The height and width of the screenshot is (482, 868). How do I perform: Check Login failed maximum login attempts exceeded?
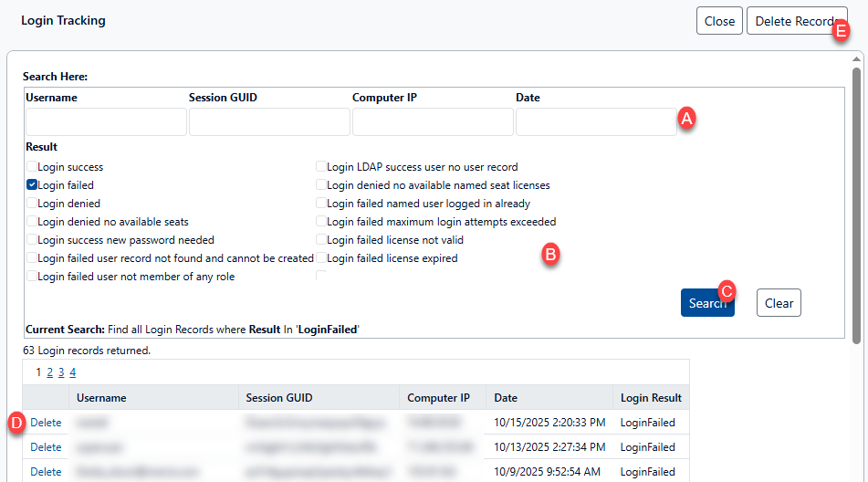tap(321, 222)
